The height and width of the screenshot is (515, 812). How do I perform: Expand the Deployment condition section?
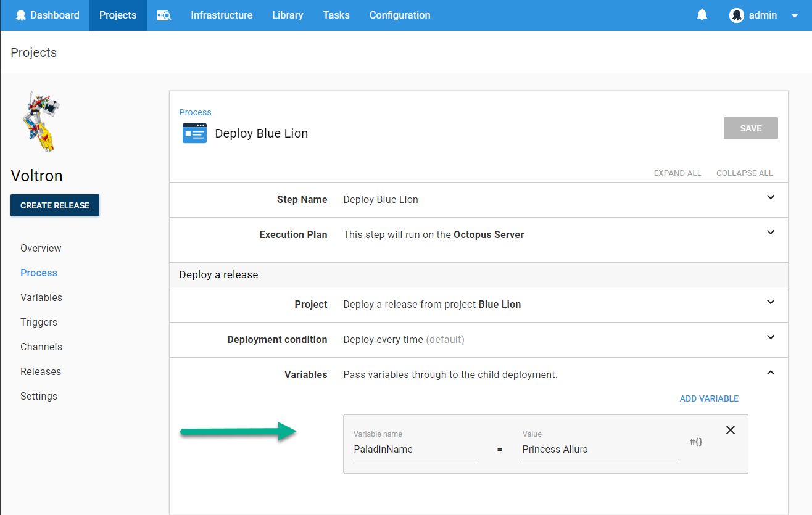click(x=770, y=337)
